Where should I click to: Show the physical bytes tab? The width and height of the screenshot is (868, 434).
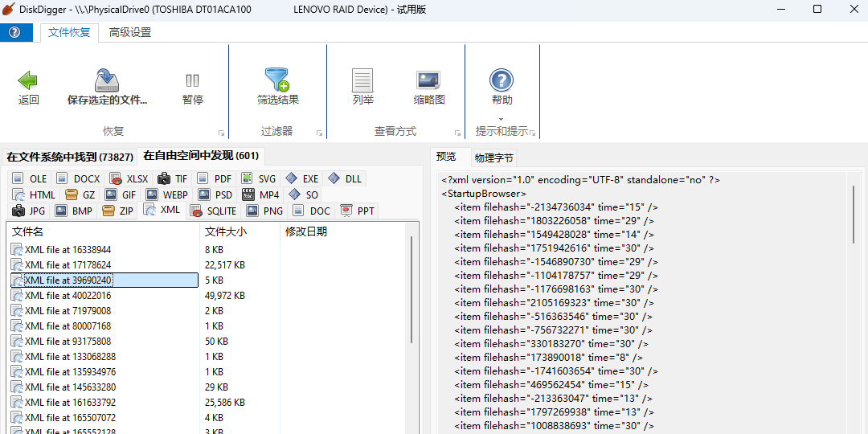(x=493, y=158)
